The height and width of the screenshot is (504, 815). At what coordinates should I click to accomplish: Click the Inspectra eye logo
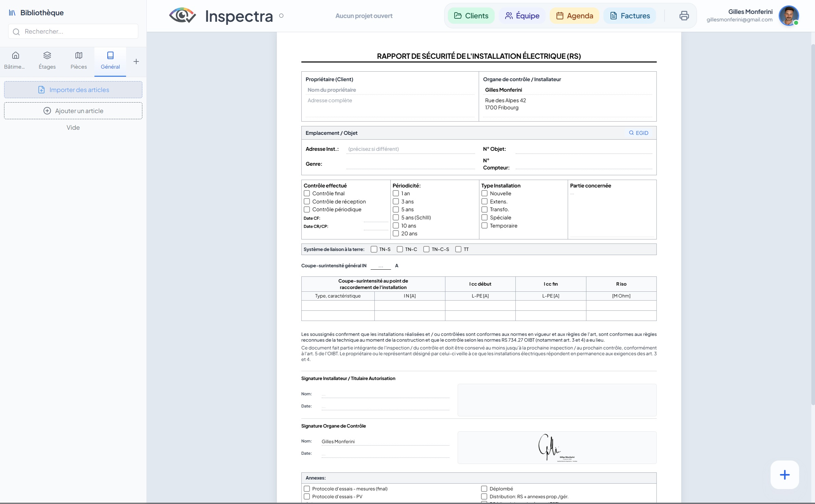[x=182, y=16]
